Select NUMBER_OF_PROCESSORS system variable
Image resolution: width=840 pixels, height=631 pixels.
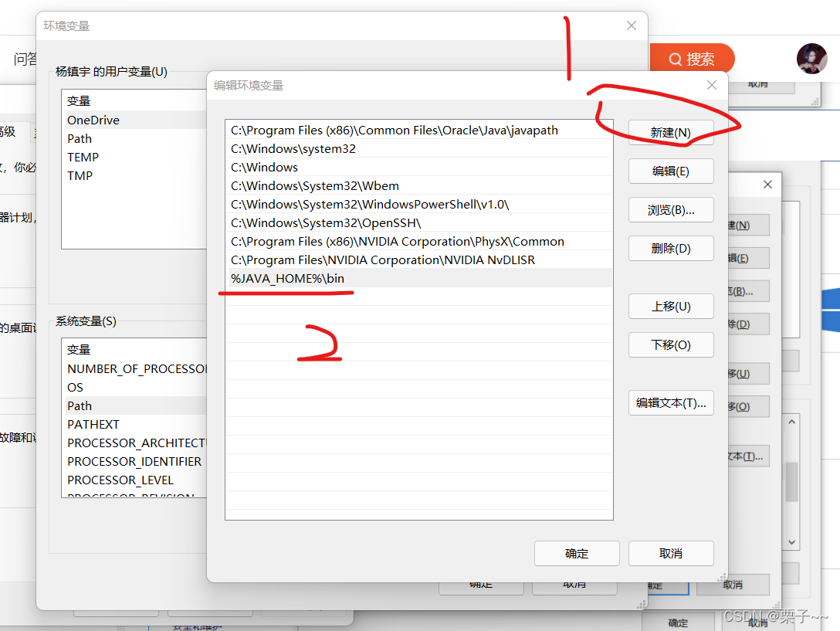pos(135,369)
